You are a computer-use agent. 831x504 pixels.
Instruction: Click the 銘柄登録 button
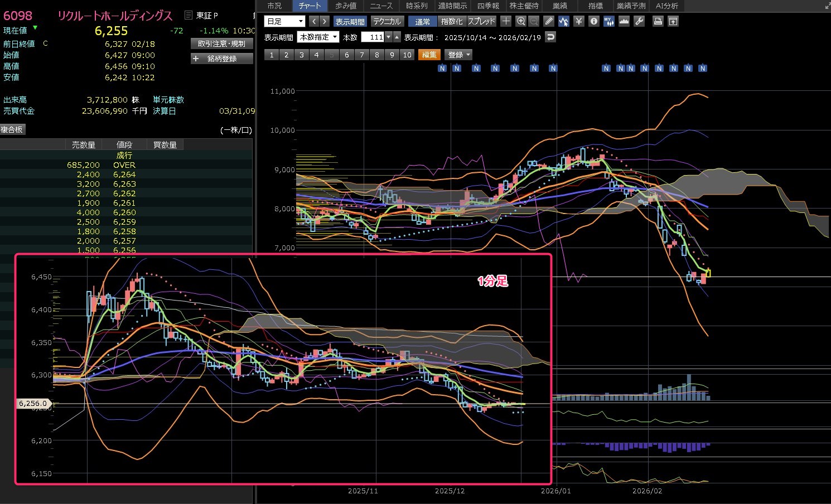(x=221, y=59)
